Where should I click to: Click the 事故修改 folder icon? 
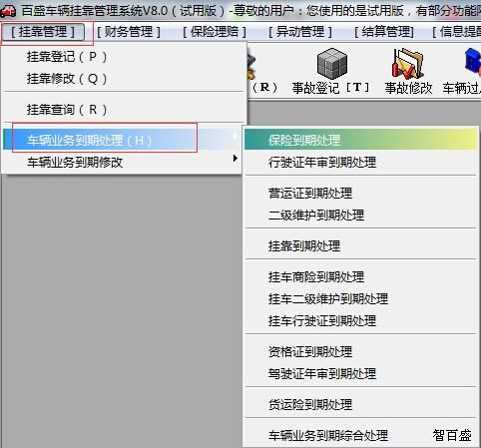(x=408, y=63)
